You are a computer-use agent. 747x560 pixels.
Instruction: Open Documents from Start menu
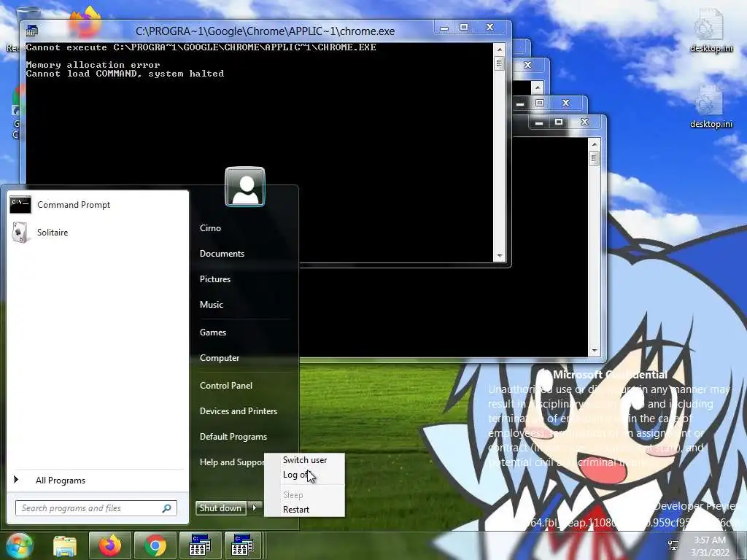click(222, 254)
